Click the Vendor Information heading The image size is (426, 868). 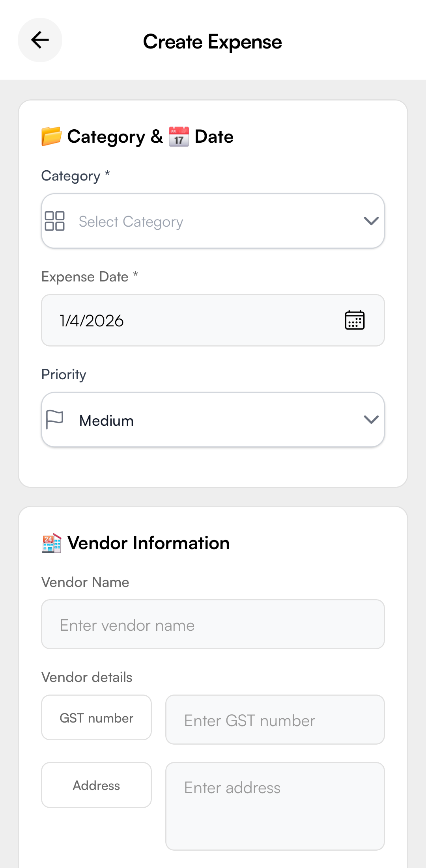(x=148, y=543)
